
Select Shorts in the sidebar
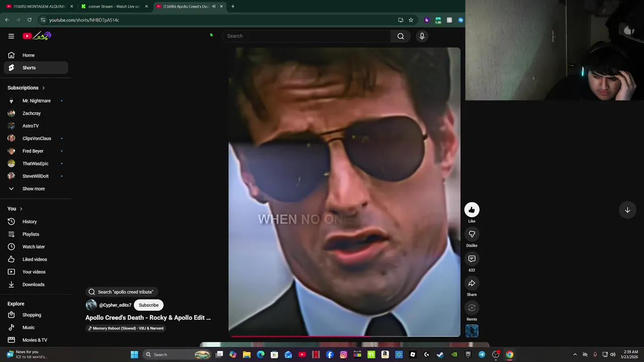pyautogui.click(x=36, y=68)
